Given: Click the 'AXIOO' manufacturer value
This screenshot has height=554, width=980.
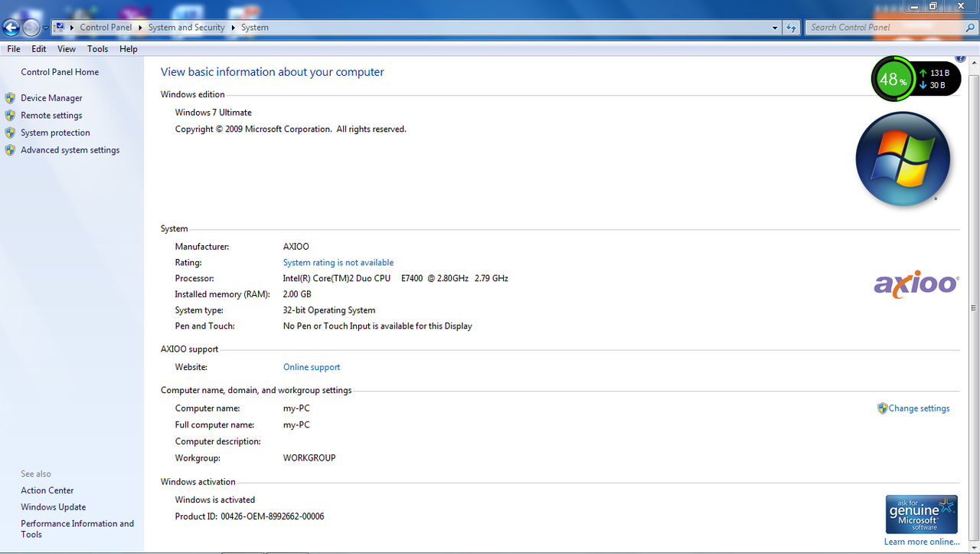Looking at the screenshot, I should (296, 247).
